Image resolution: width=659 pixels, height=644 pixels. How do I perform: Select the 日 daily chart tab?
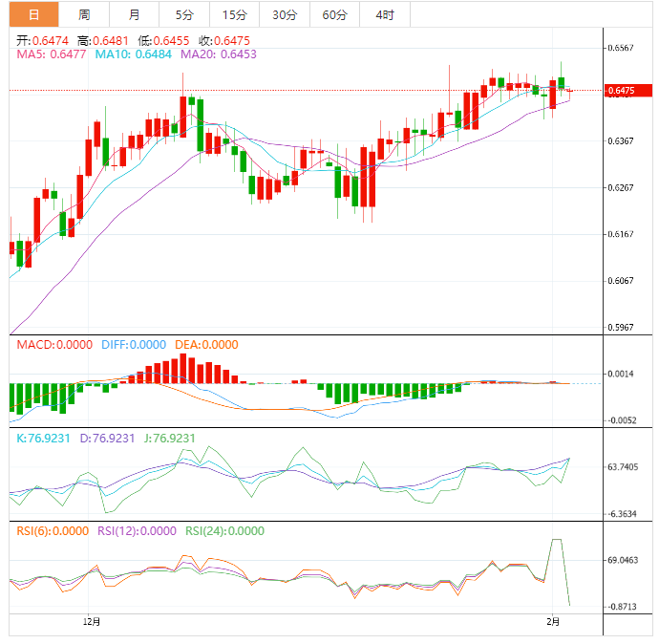tap(33, 14)
